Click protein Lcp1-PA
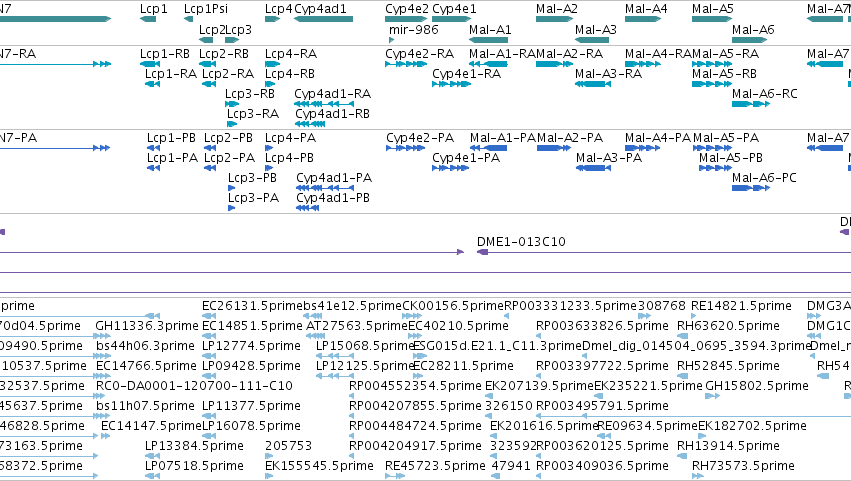 tap(154, 168)
